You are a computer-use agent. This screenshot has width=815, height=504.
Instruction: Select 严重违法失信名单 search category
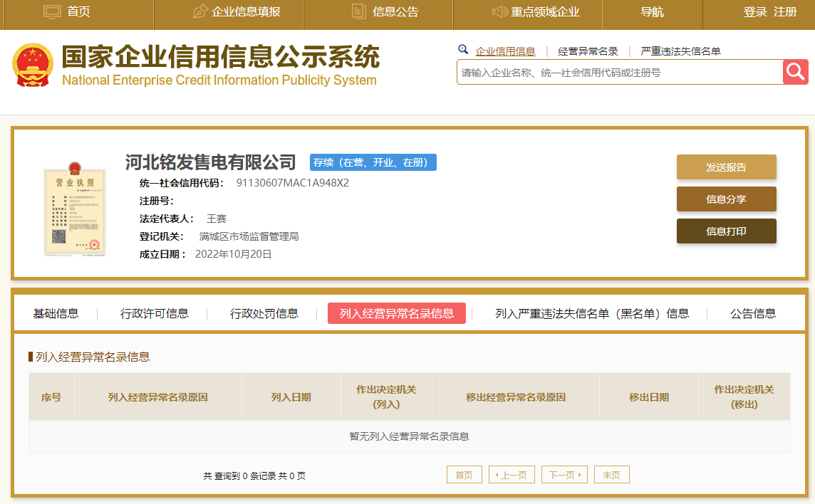(680, 51)
